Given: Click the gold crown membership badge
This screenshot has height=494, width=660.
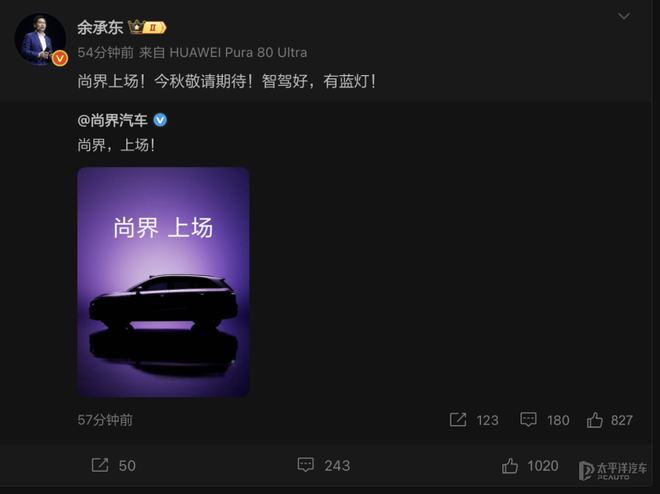Looking at the screenshot, I should pyautogui.click(x=147, y=28).
